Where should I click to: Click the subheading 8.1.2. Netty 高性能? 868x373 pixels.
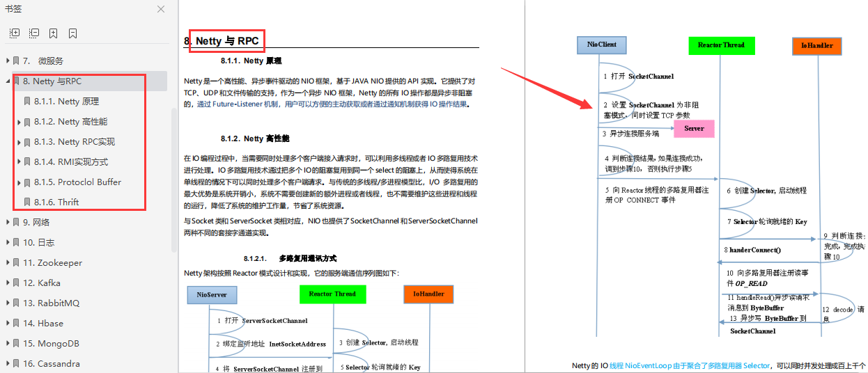coord(255,138)
